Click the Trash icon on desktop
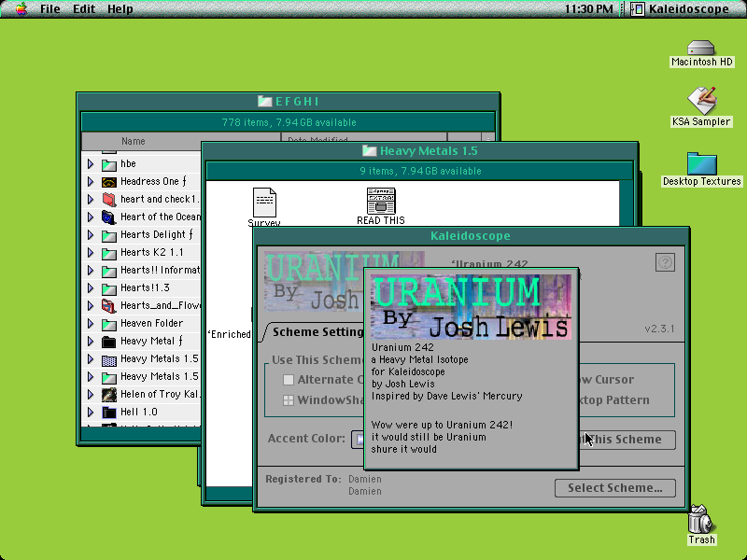The image size is (747, 560). (701, 520)
